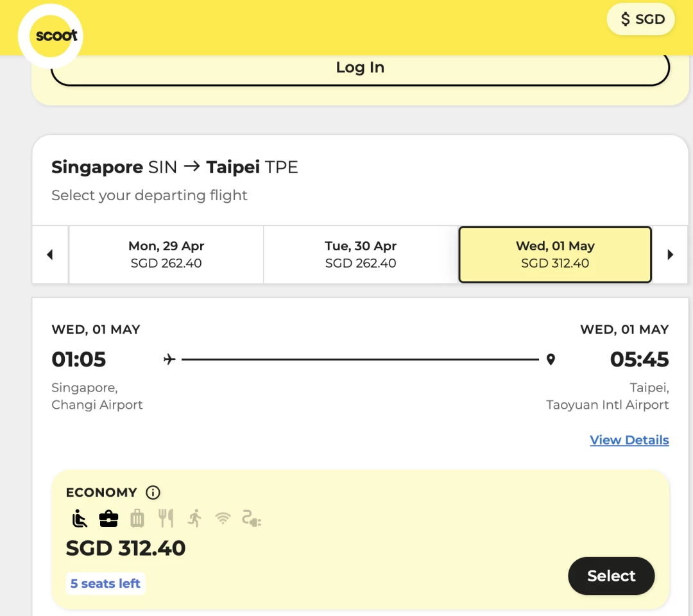Open the View Details link
The image size is (693, 616).
pyautogui.click(x=629, y=440)
